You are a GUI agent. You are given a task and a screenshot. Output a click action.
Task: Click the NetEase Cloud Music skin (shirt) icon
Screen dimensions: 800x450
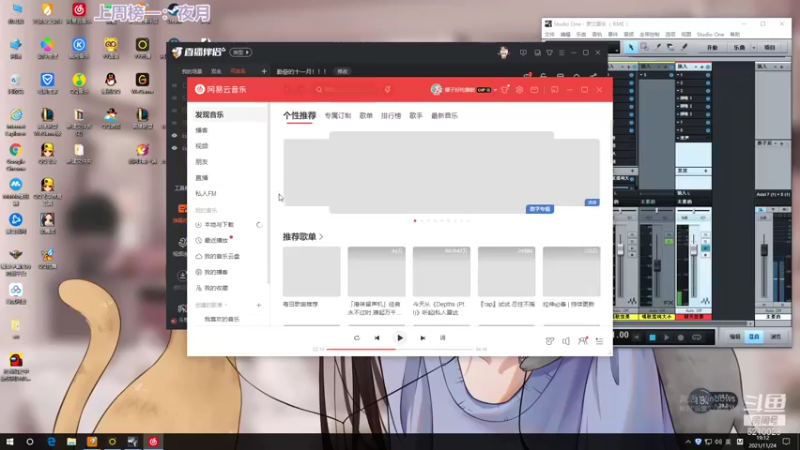pyautogui.click(x=505, y=90)
